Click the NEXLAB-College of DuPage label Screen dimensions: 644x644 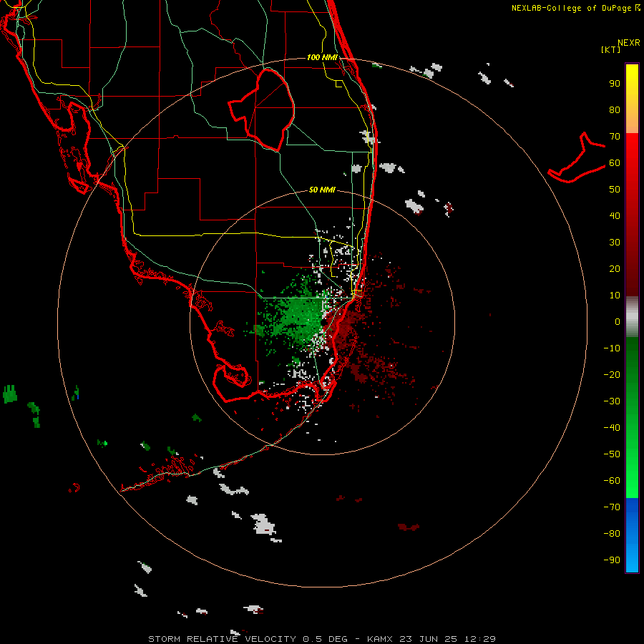click(575, 8)
